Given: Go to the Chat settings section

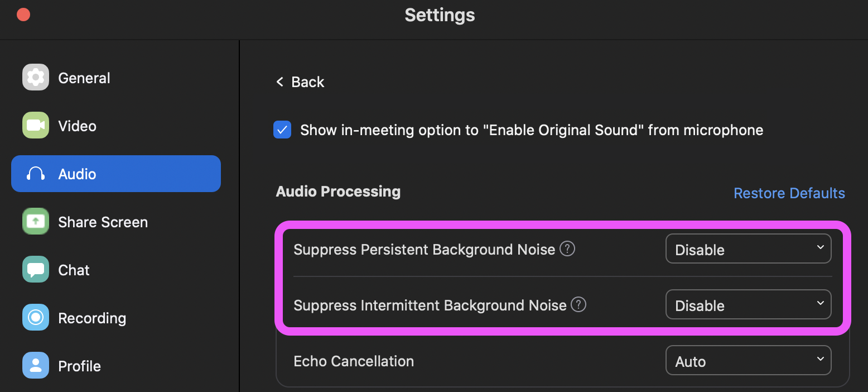Looking at the screenshot, I should pyautogui.click(x=116, y=270).
